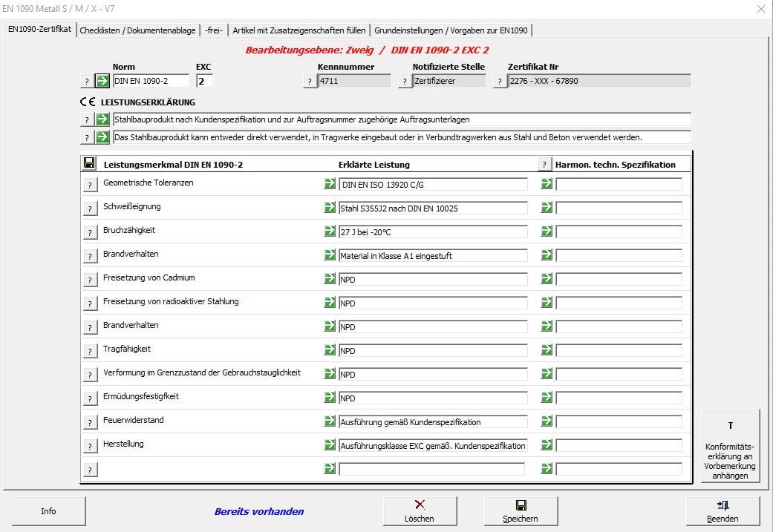The height and width of the screenshot is (532, 773).
Task: Open help for Feuerwiderstand row
Action: 90,422
